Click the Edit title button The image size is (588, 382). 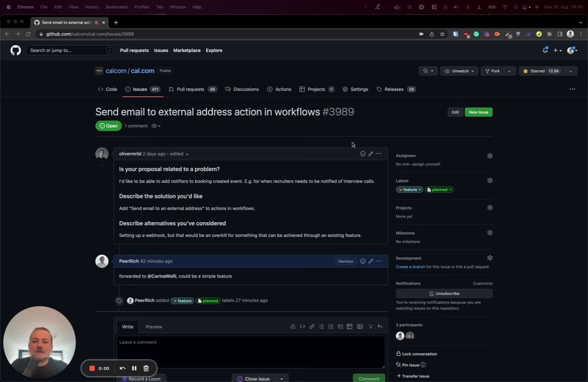[455, 112]
